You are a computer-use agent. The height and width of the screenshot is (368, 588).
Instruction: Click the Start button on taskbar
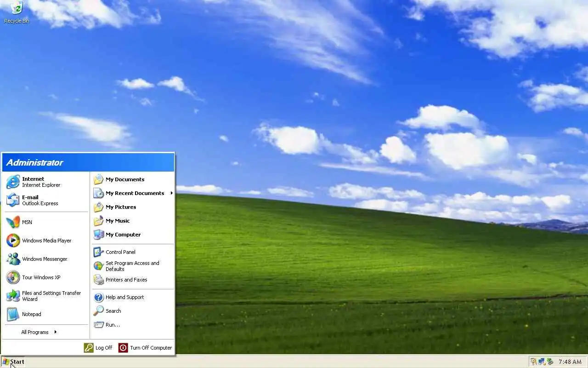coord(13,362)
